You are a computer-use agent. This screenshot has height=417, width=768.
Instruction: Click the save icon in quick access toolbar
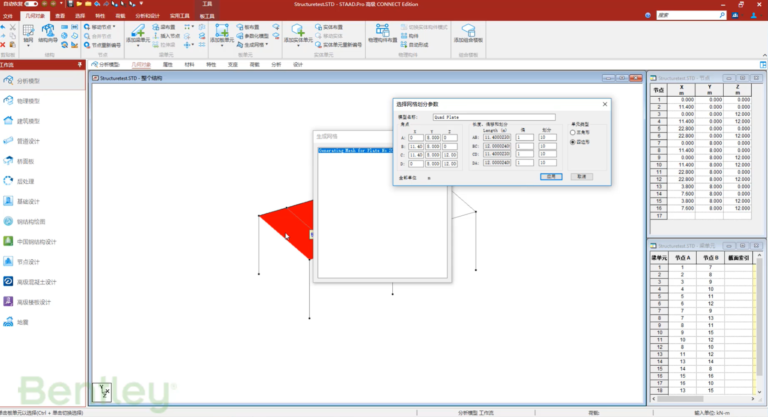71,4
